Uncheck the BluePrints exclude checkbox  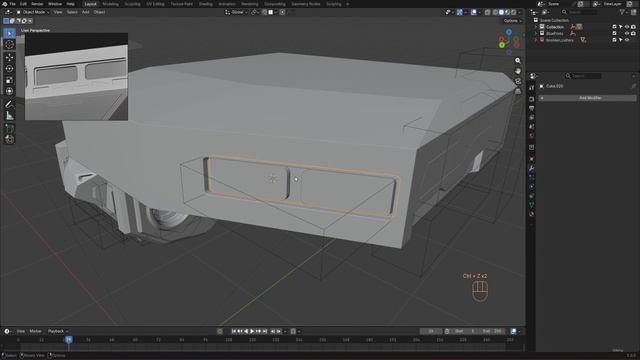click(614, 33)
